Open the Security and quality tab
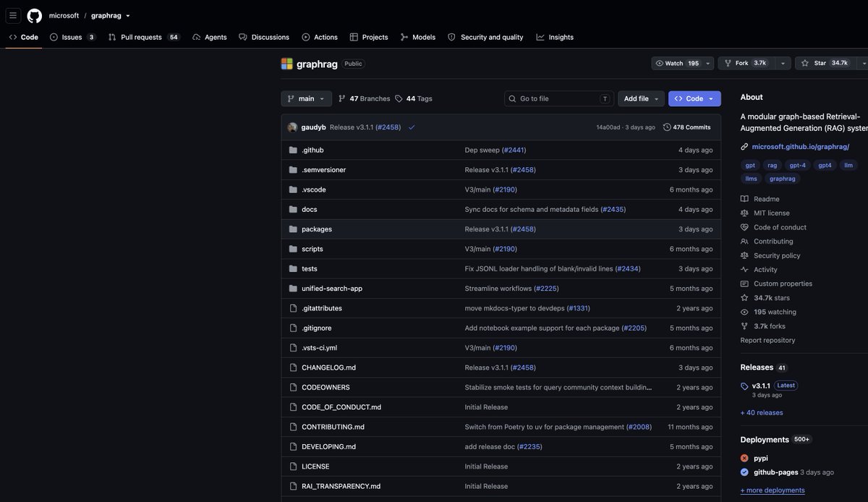868x502 pixels. tap(485, 37)
